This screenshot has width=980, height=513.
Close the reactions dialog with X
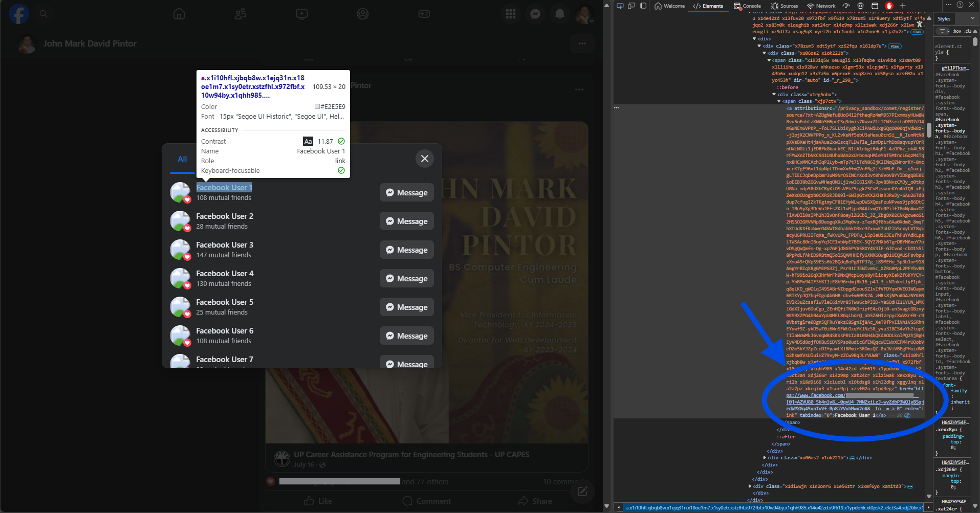[424, 159]
